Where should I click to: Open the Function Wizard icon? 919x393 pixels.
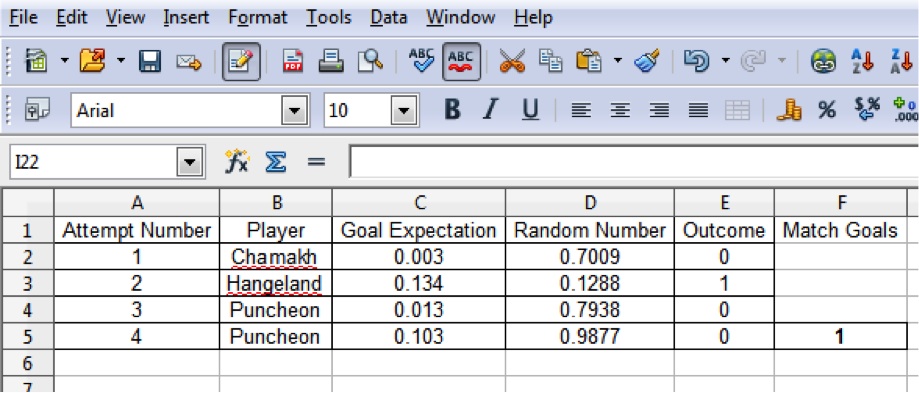237,161
